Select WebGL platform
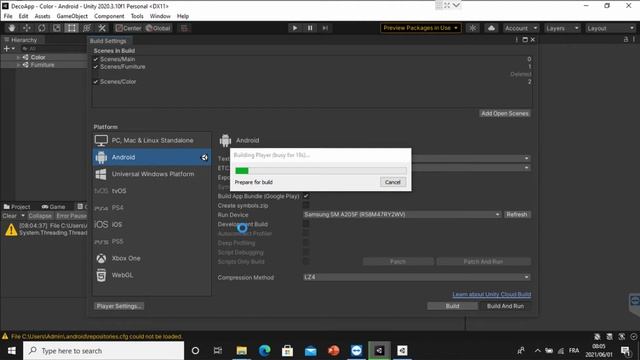Image resolution: width=640 pixels, height=360 pixels. pyautogui.click(x=152, y=275)
